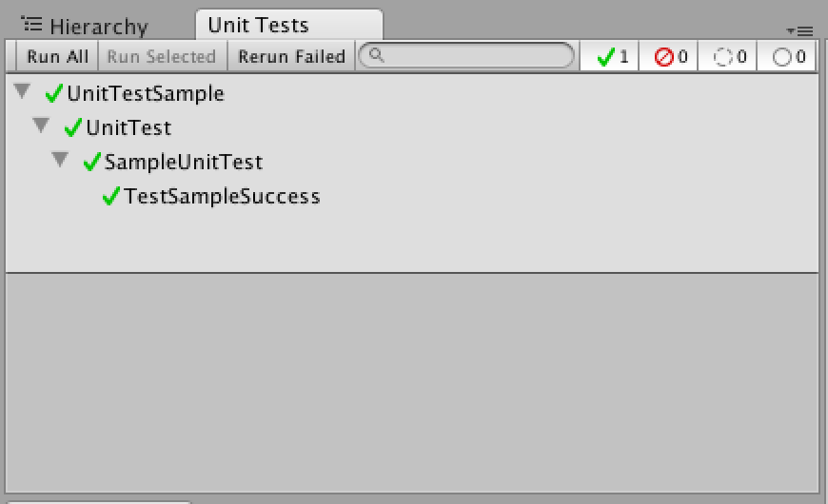
Task: Click the Rerun Failed button
Action: click(291, 56)
